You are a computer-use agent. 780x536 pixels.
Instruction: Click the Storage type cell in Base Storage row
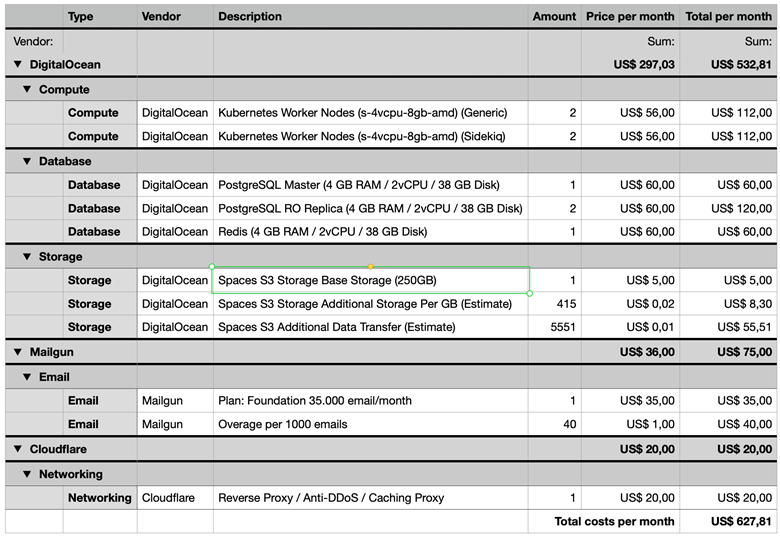point(100,280)
